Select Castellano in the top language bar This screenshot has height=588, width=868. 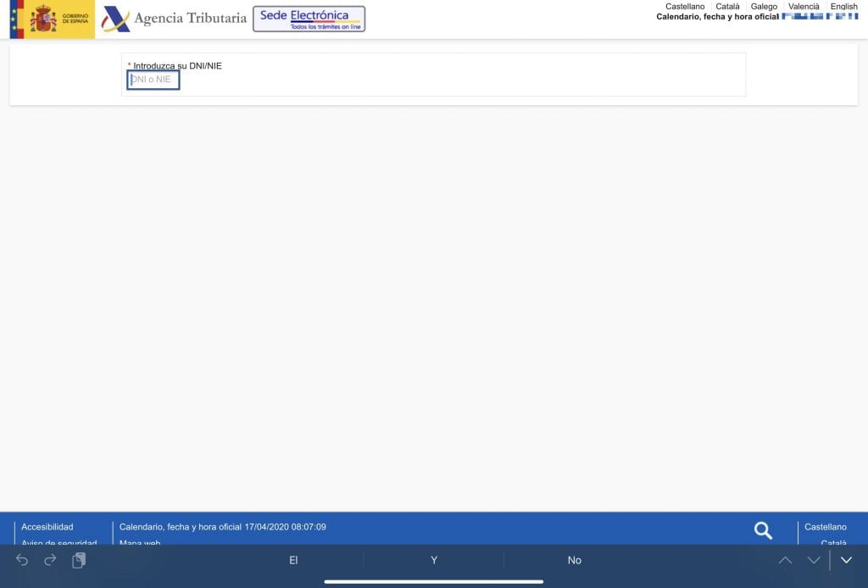[x=684, y=7]
